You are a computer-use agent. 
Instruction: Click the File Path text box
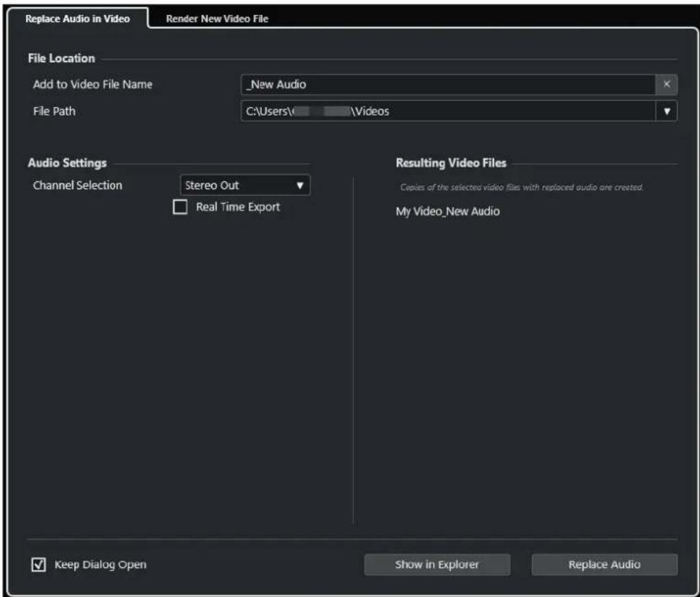pyautogui.click(x=448, y=111)
